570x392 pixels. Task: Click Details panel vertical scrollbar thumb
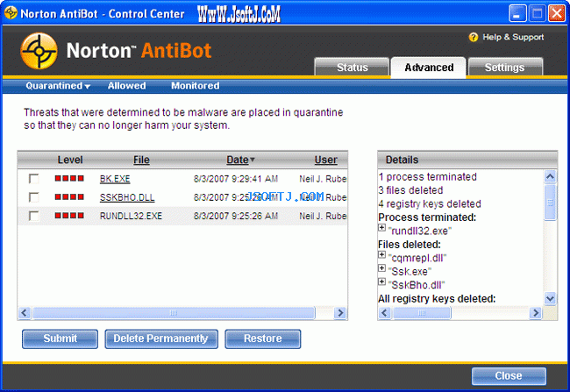[x=550, y=203]
